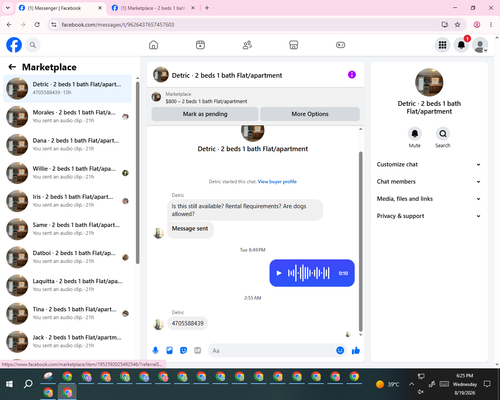Viewport: 500px width, 400px height.
Task: Click voice clip microphone icon
Action: point(155,350)
